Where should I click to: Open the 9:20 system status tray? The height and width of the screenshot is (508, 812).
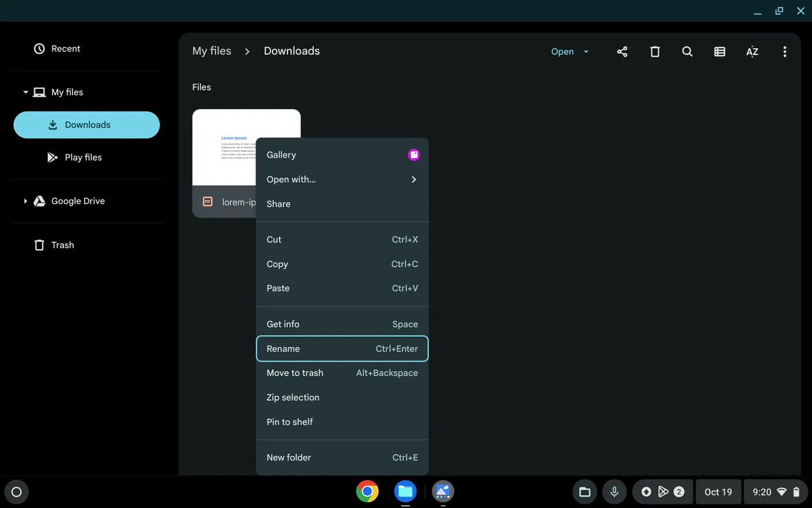pyautogui.click(x=776, y=492)
